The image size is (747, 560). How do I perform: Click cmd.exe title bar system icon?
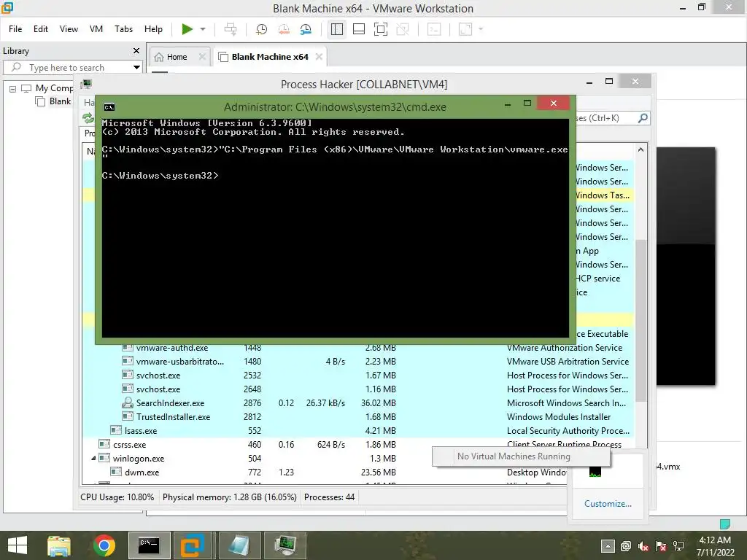tap(109, 107)
